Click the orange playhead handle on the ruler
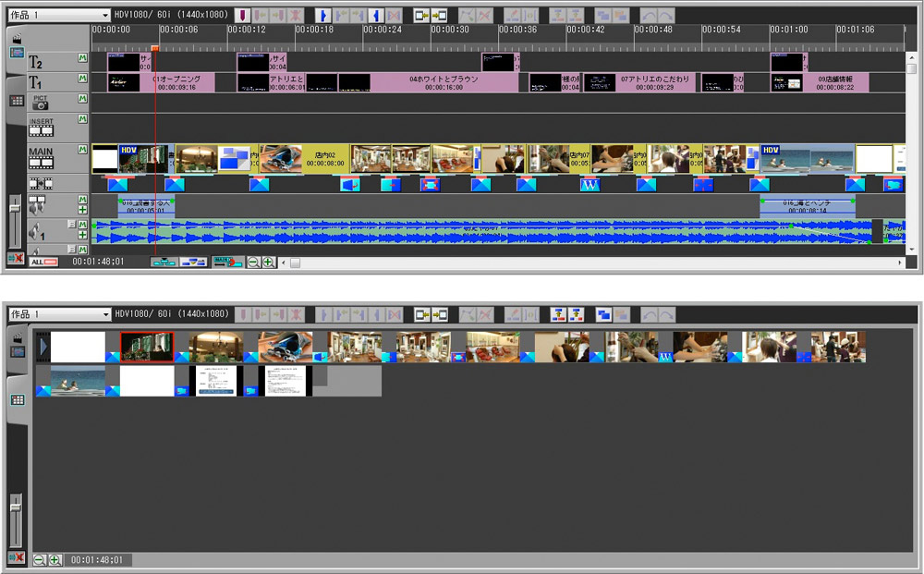924x574 pixels. coord(155,48)
